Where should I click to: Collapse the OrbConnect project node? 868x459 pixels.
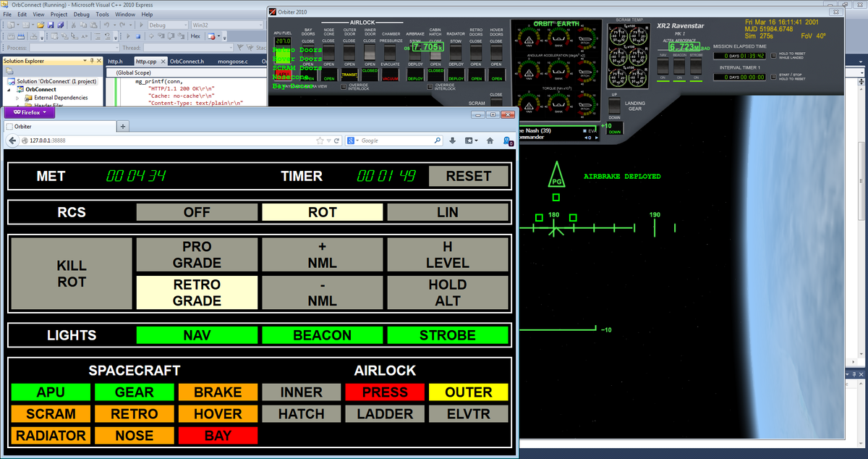point(9,89)
